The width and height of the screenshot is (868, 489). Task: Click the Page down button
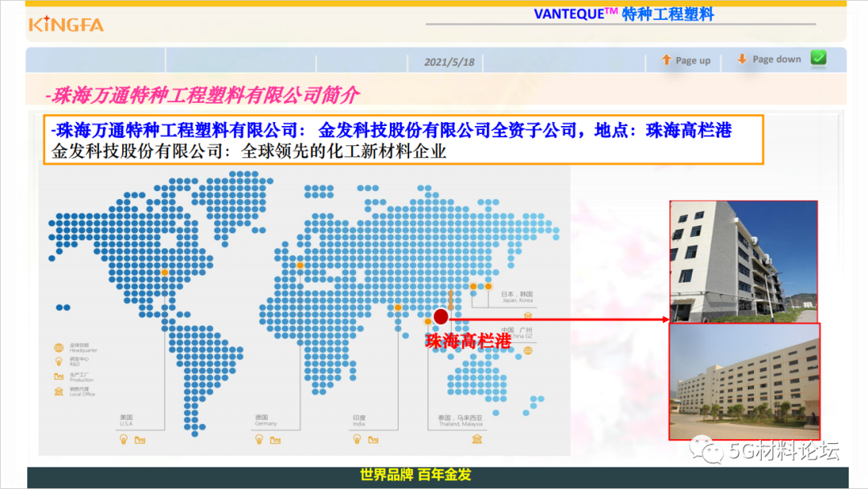pyautogui.click(x=769, y=59)
